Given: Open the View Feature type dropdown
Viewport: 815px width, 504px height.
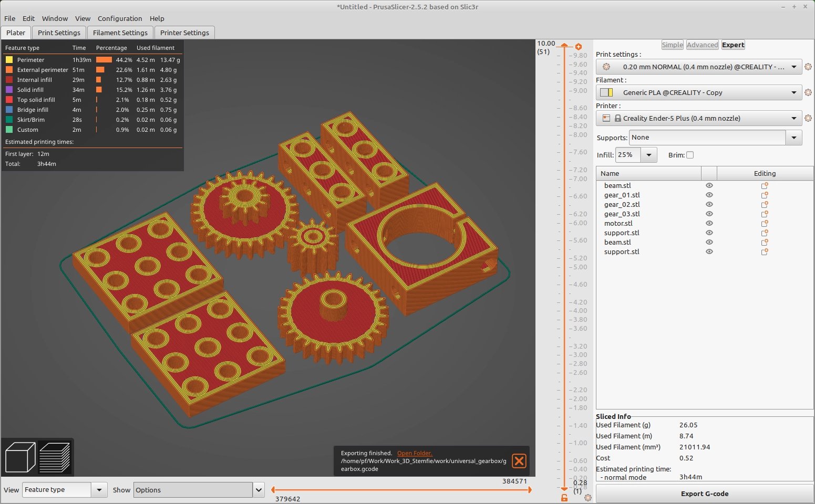Looking at the screenshot, I should tap(99, 490).
